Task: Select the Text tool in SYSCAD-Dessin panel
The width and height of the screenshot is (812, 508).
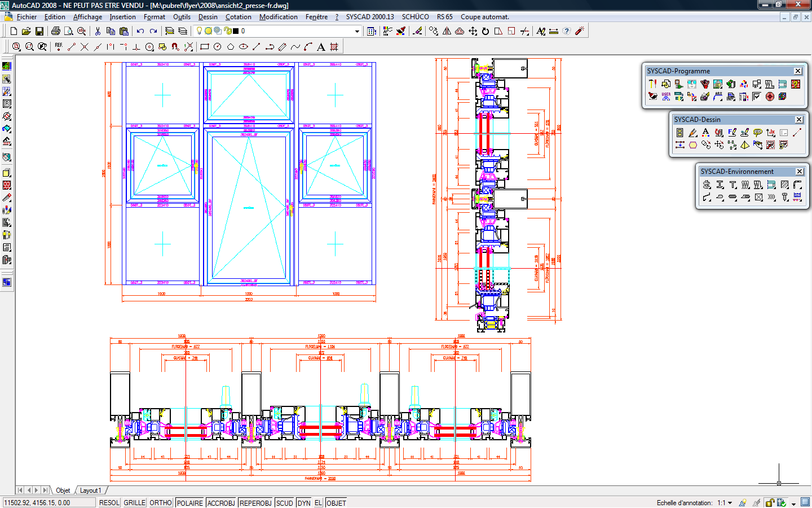Action: click(705, 133)
